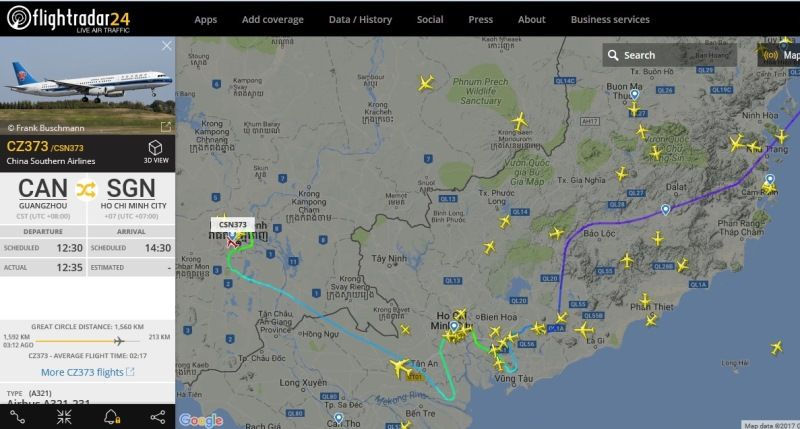Click the CSN373 callsign label on map

[233, 224]
